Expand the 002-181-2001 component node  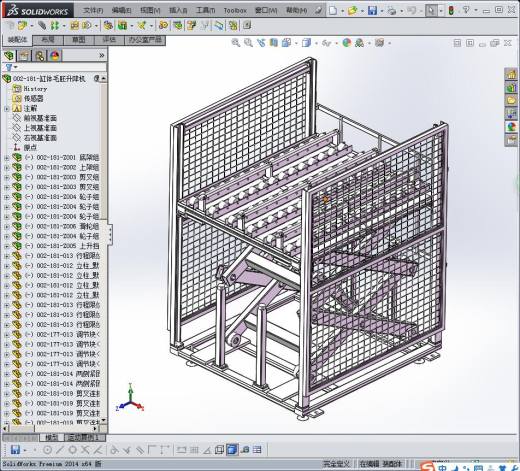coord(7,158)
